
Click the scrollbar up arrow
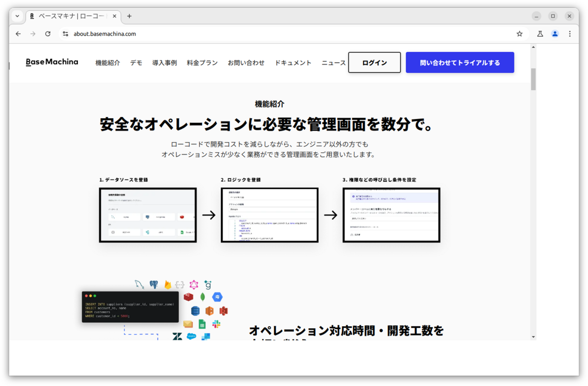point(533,47)
